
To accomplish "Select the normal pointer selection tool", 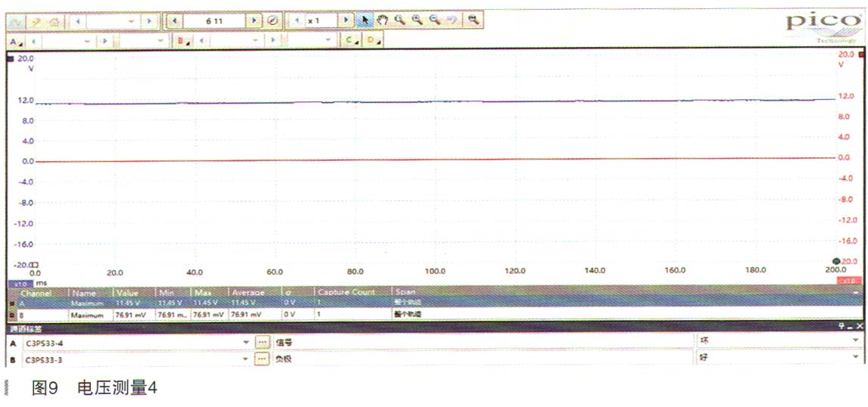I will click(x=364, y=20).
